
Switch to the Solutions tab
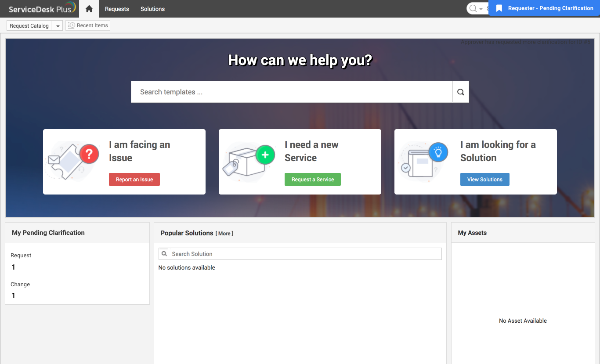point(152,9)
